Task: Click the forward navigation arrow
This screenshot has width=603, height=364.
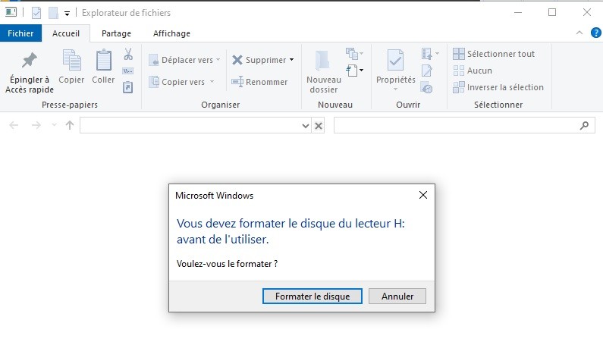Action: point(36,125)
